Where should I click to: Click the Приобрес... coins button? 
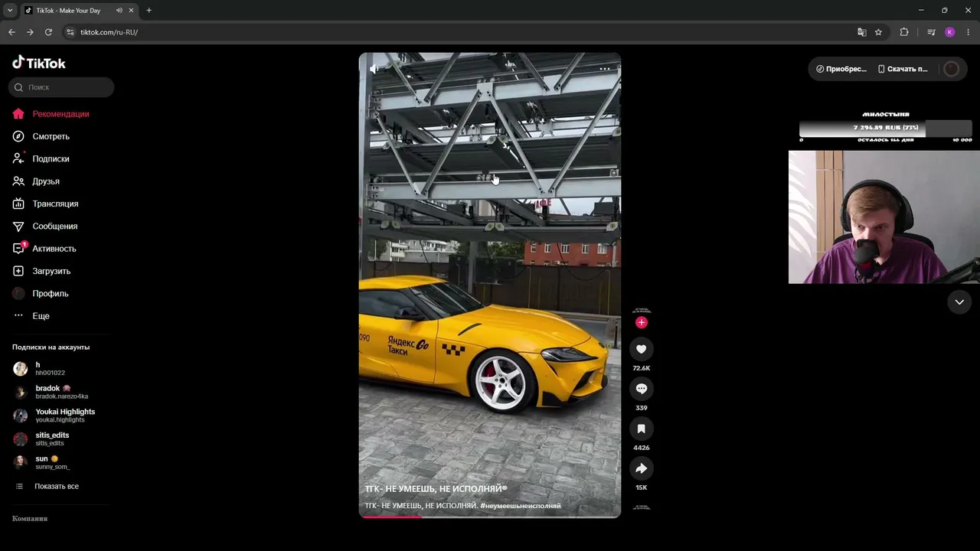coord(841,69)
